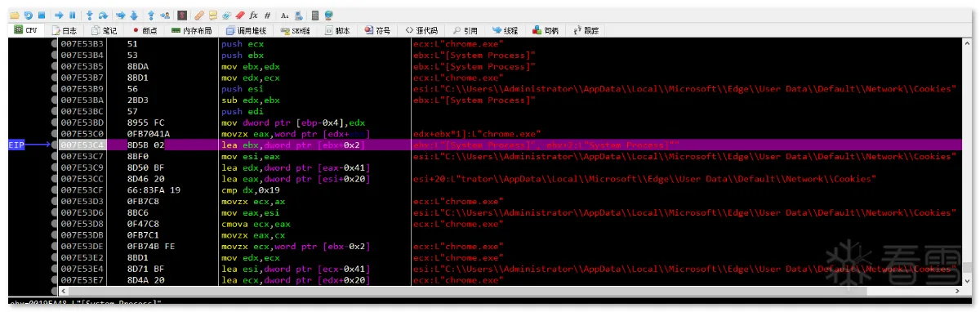The width and height of the screenshot is (980, 312).
Task: Open the 内存布局 (Memory Map) tab
Action: coord(192,30)
